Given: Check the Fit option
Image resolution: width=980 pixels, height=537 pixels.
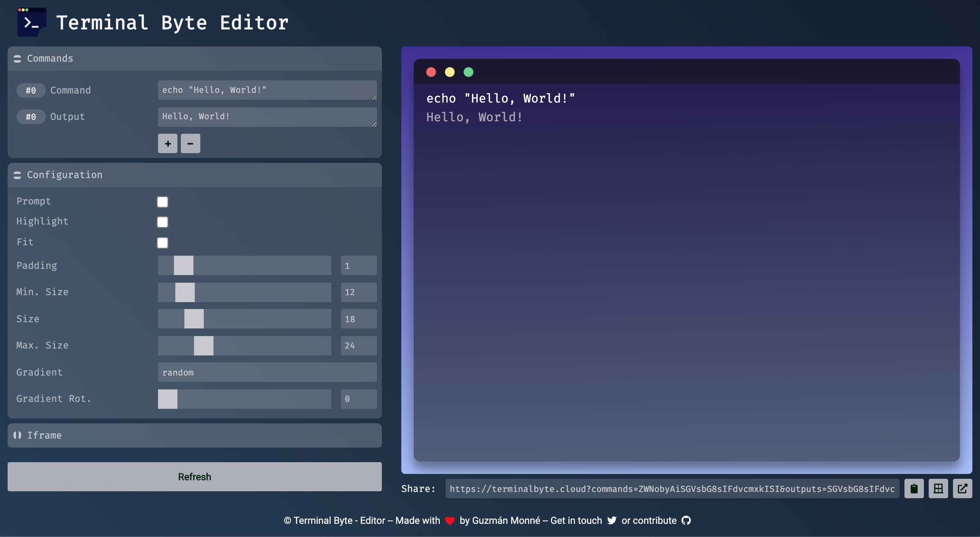Looking at the screenshot, I should coord(163,243).
